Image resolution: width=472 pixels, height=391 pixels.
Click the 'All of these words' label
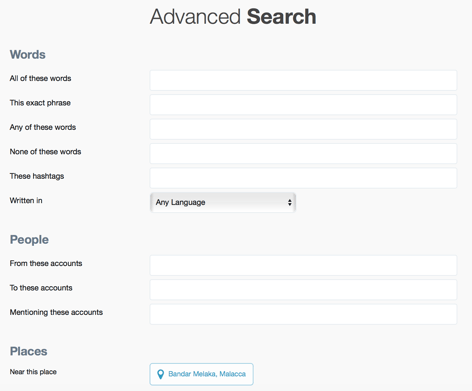(40, 78)
